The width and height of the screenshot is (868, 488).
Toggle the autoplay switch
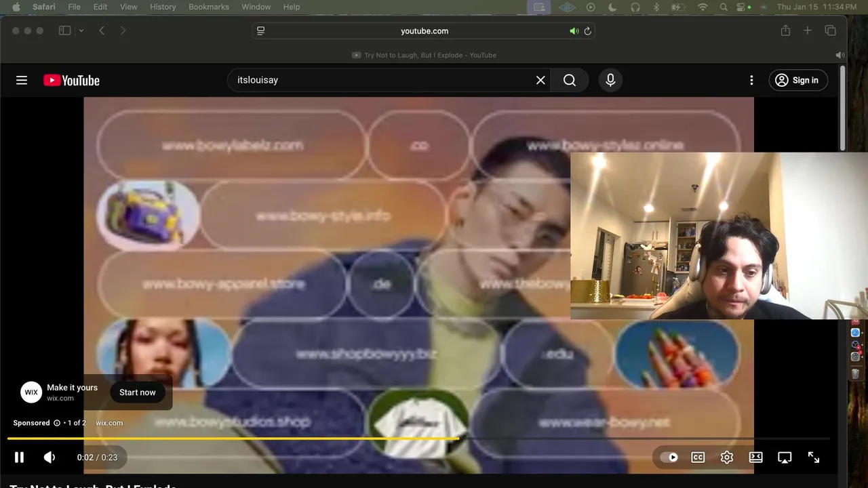(x=669, y=457)
